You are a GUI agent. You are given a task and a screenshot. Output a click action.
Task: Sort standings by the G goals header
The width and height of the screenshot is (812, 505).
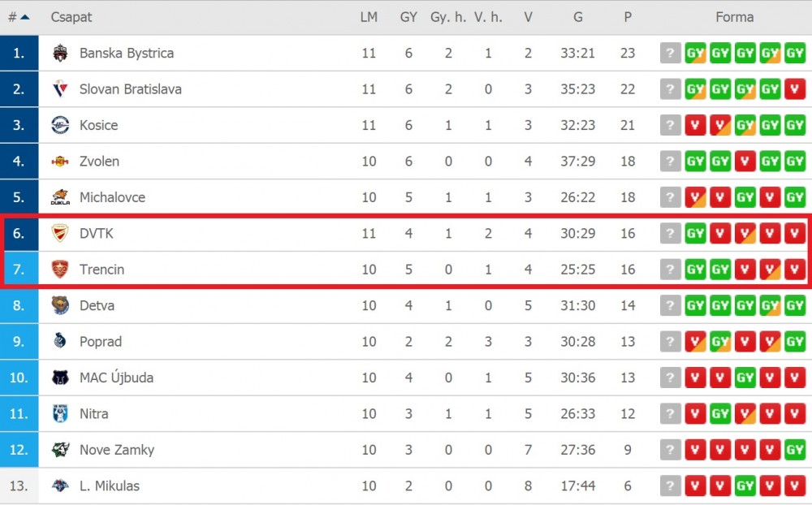pos(578,17)
